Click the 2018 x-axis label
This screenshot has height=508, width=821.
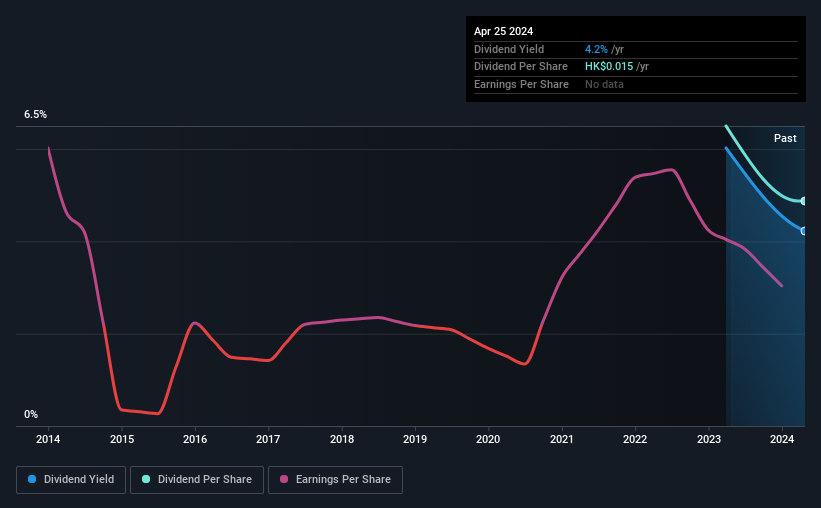point(342,439)
